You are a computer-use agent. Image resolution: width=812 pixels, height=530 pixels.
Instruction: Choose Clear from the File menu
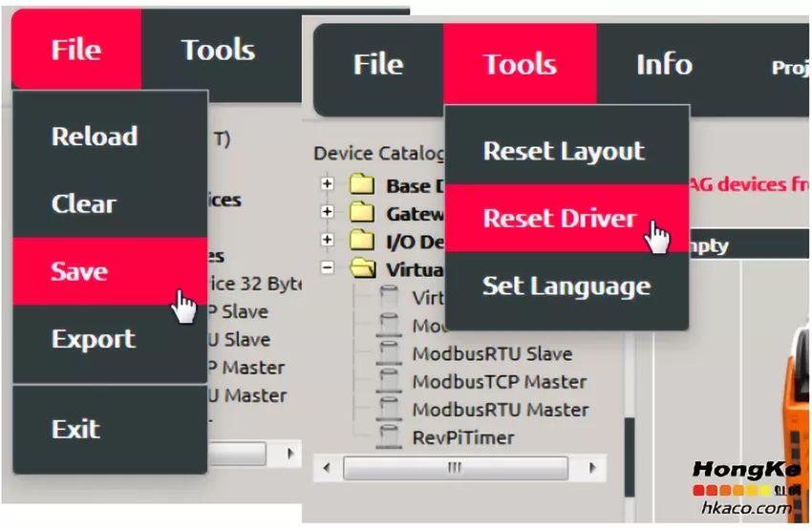(110, 203)
